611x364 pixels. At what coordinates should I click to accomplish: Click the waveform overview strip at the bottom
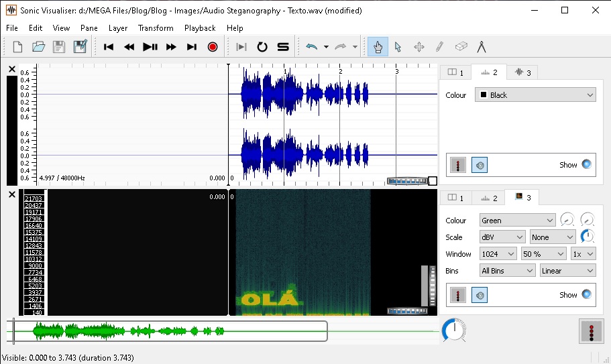point(168,331)
